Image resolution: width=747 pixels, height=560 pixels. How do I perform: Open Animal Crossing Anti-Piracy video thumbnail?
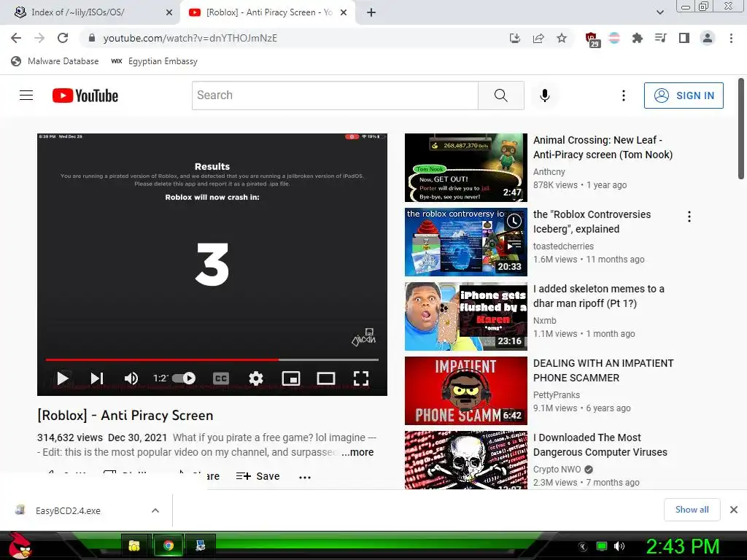[466, 168]
